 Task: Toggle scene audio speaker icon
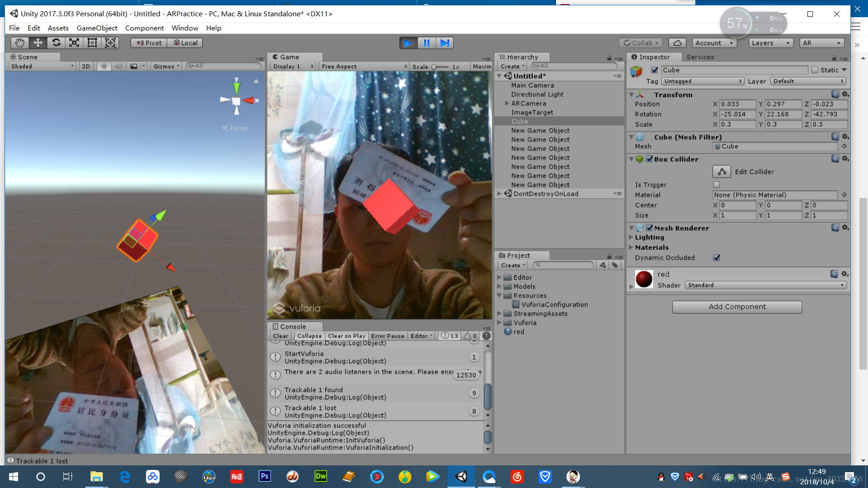click(118, 66)
